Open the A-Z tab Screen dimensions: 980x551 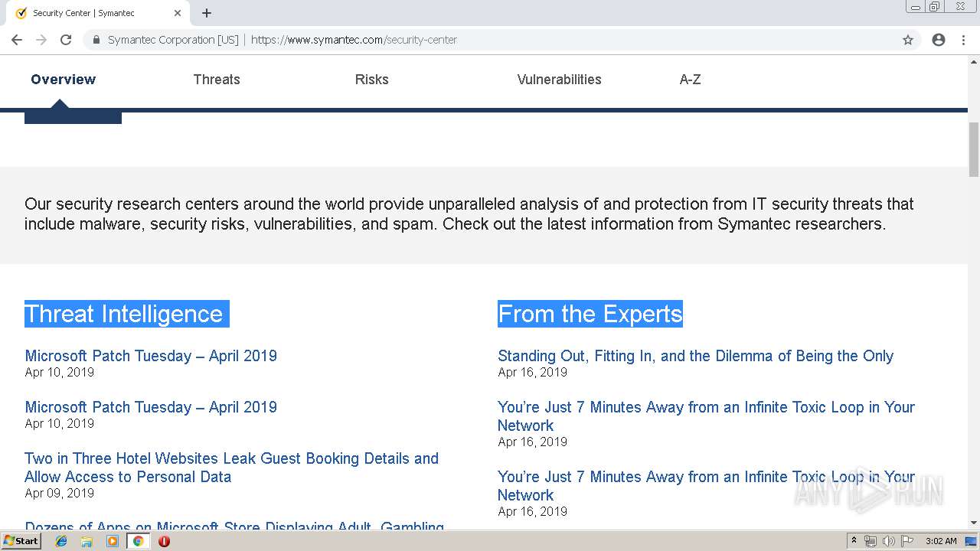[x=690, y=80]
